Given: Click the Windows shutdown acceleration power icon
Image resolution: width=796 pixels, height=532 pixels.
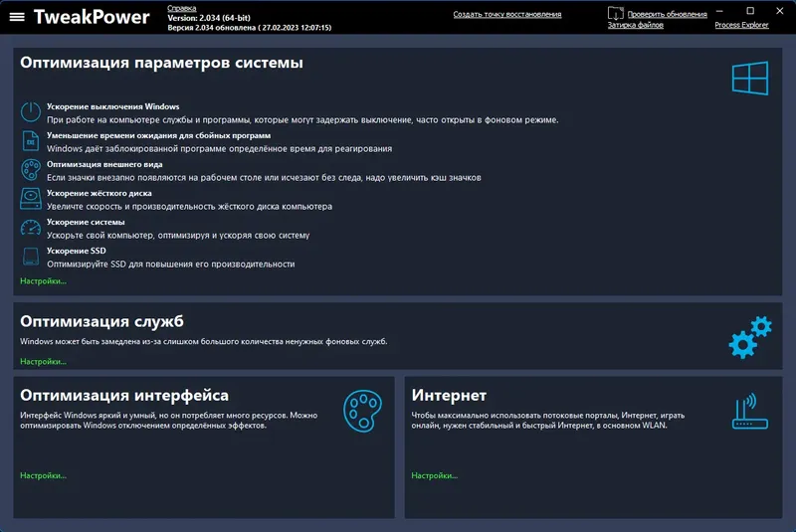Looking at the screenshot, I should point(31,112).
